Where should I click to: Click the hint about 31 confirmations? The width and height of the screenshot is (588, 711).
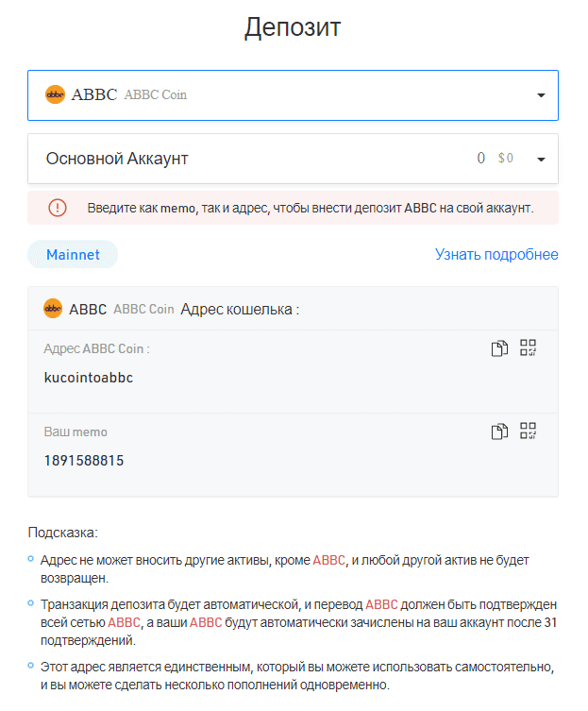pos(298,622)
